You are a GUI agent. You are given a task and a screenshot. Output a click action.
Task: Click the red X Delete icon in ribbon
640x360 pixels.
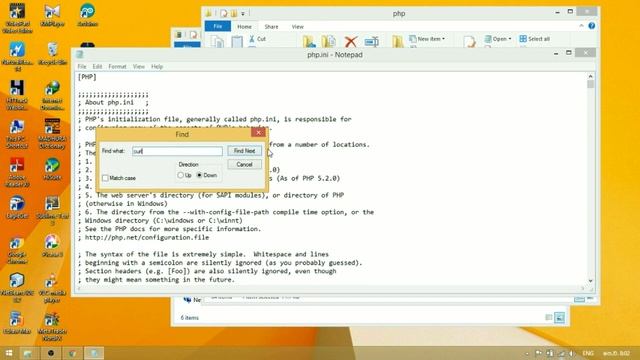point(351,41)
